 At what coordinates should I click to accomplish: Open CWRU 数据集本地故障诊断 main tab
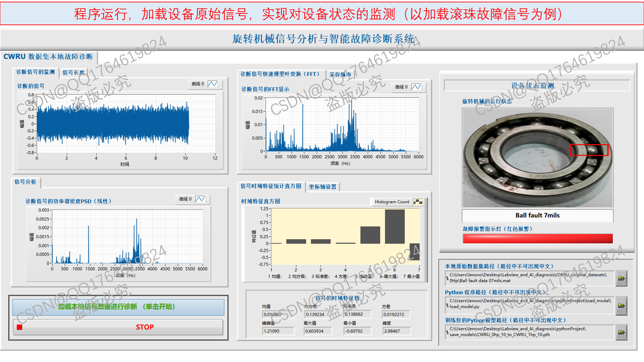[48, 57]
